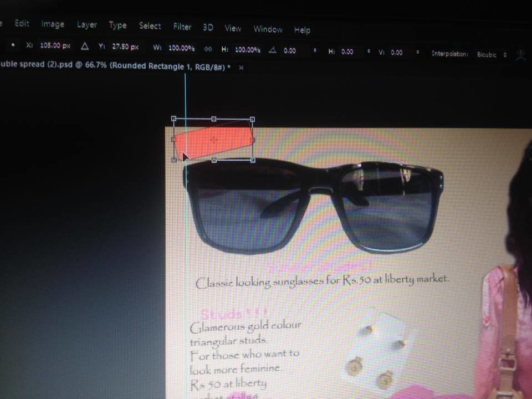Toggle relative positioning triangle between X and Y
Screen dimensions: 532x399
tap(84, 46)
